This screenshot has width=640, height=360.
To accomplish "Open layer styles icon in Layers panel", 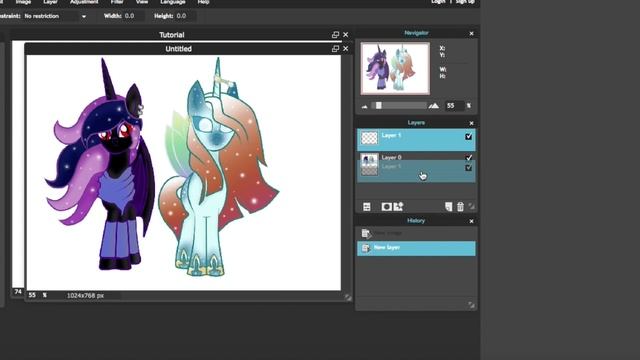I will coord(398,207).
